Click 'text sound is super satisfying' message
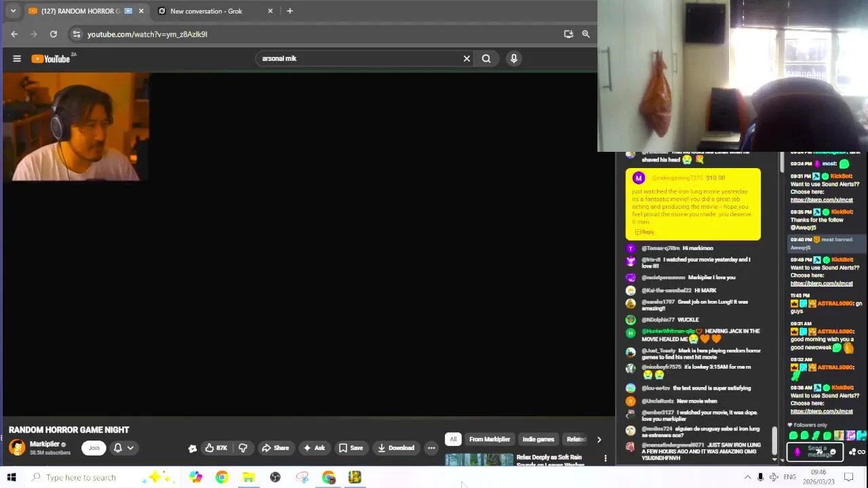868x488 pixels. [x=712, y=388]
